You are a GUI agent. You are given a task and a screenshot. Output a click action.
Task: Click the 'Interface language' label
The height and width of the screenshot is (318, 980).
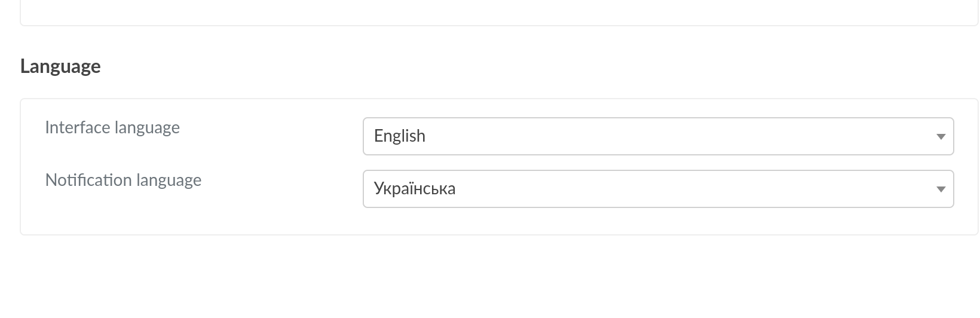point(112,128)
